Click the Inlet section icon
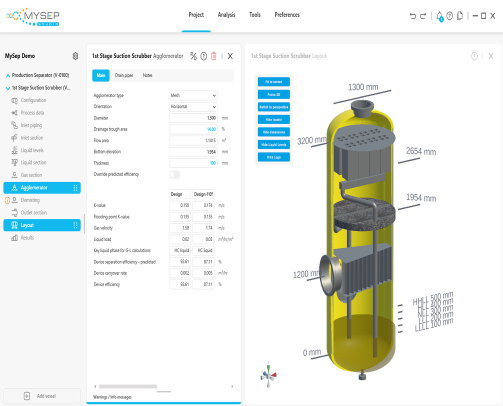 point(14,138)
